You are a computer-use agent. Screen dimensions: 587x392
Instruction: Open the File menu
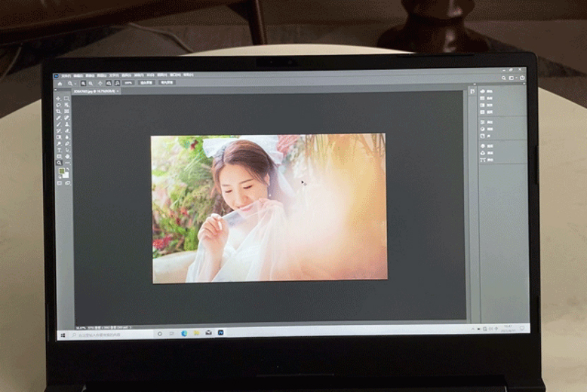click(x=66, y=76)
